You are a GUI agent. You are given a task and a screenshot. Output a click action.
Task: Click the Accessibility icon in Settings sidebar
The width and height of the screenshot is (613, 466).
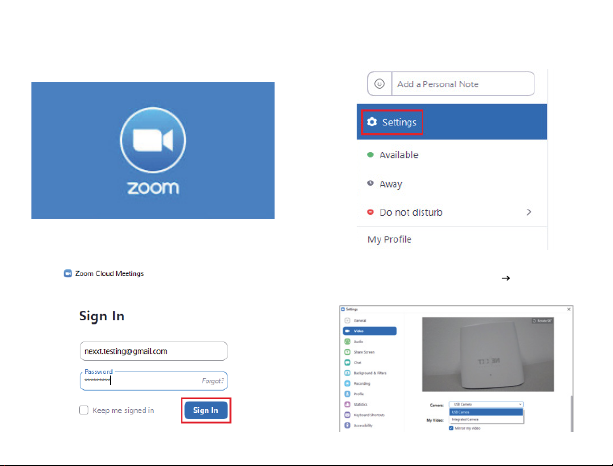pyautogui.click(x=347, y=425)
